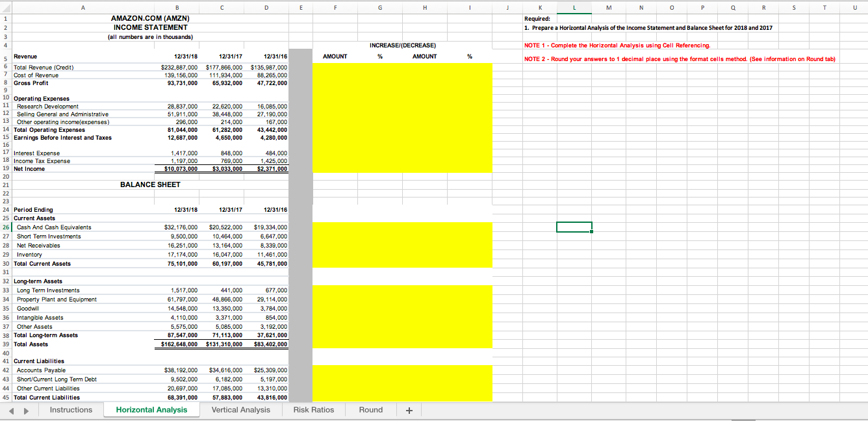
Task: Open the Risk Ratios sheet
Action: click(x=313, y=409)
